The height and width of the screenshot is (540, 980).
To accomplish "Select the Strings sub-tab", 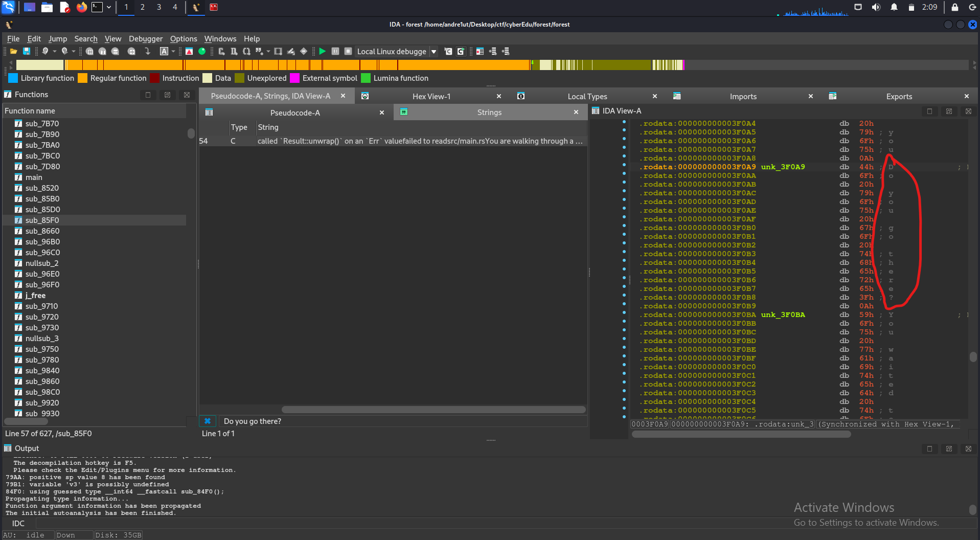I will [489, 112].
